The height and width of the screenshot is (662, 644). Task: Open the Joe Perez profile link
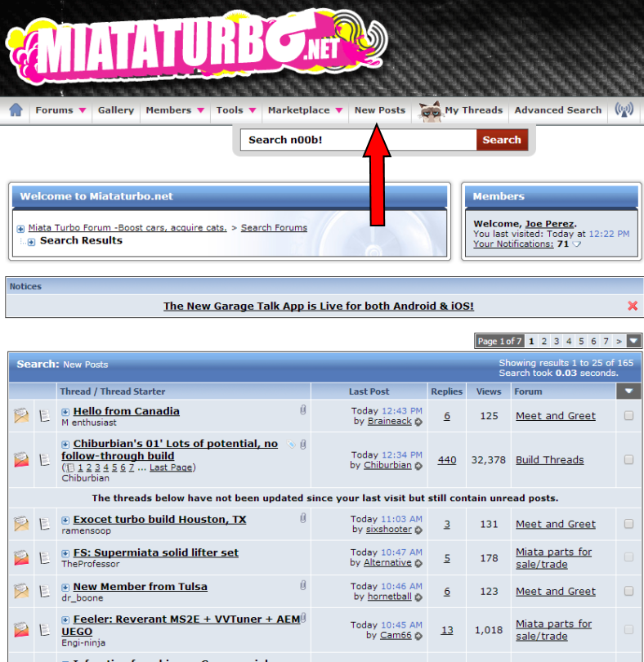[x=549, y=224]
